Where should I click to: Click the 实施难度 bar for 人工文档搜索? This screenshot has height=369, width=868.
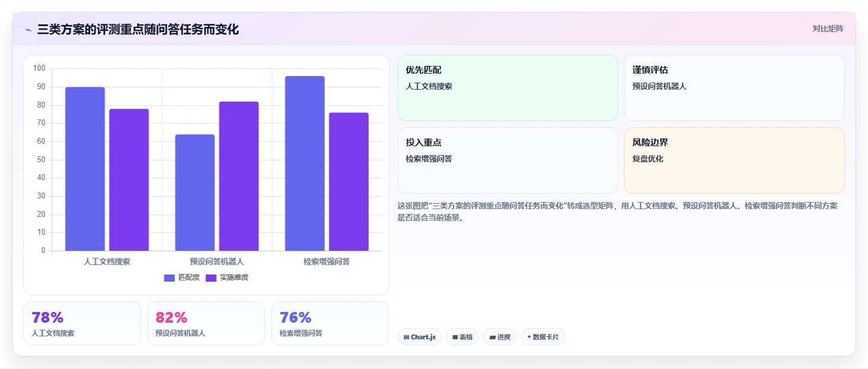[129, 180]
